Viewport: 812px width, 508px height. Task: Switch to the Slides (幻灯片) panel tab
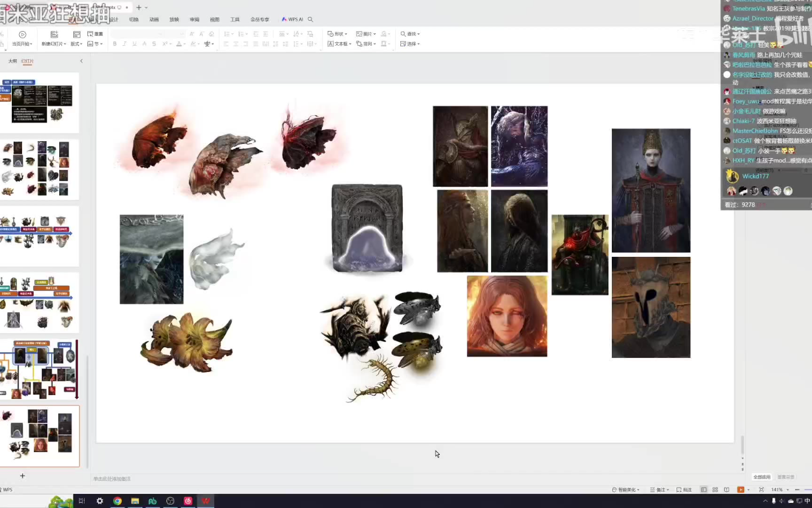click(x=27, y=61)
